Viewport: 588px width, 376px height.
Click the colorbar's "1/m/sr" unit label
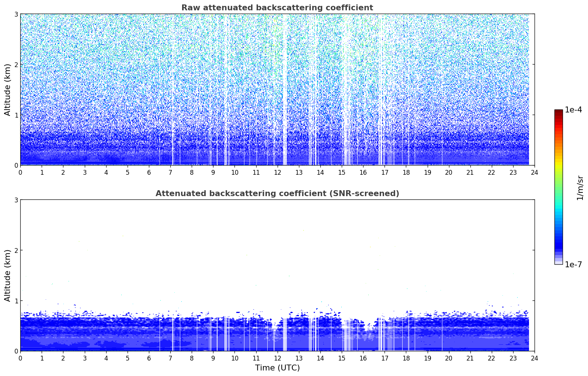tap(580, 187)
